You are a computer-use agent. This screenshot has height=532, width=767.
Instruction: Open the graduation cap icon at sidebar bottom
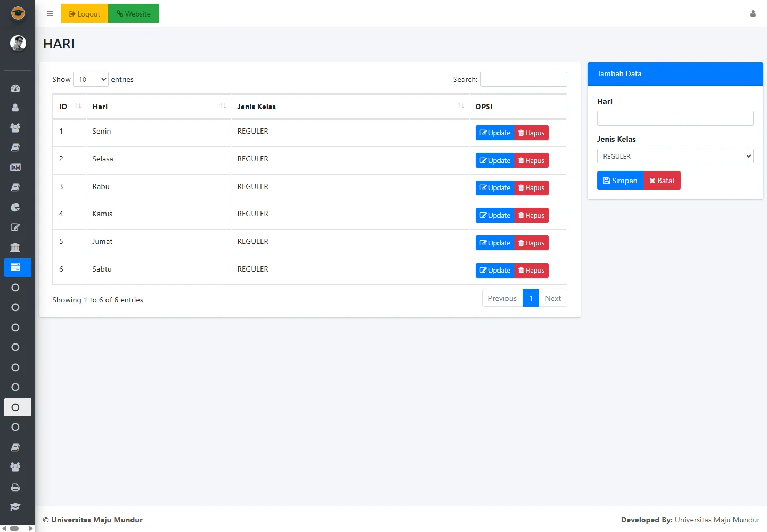[15, 507]
